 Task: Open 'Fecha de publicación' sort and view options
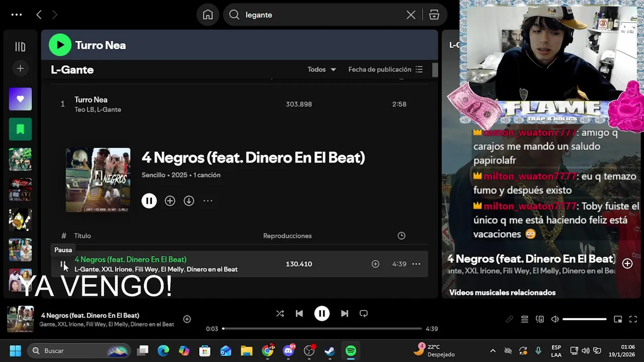point(385,69)
